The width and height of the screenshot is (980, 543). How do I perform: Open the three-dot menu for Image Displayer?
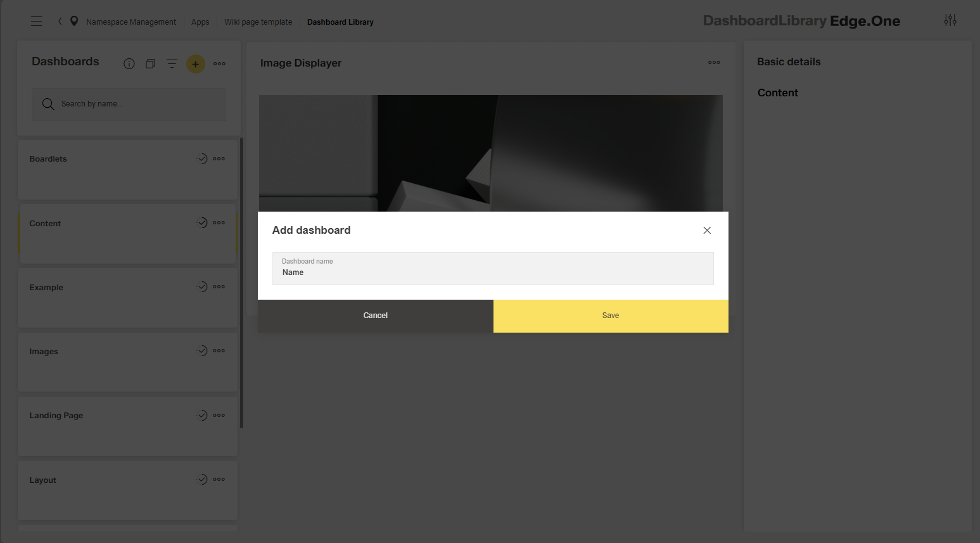(714, 62)
